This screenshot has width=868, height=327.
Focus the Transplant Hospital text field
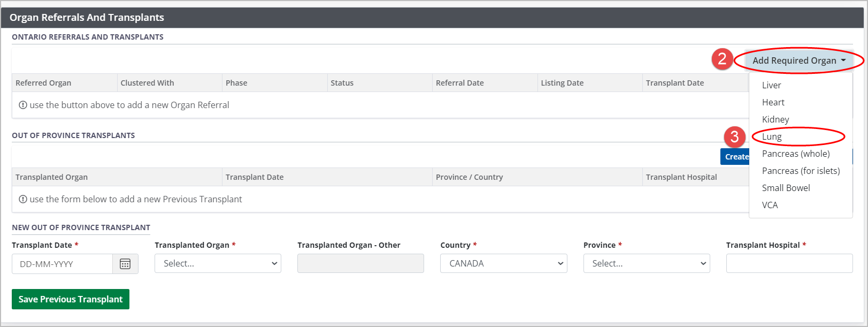[789, 263]
